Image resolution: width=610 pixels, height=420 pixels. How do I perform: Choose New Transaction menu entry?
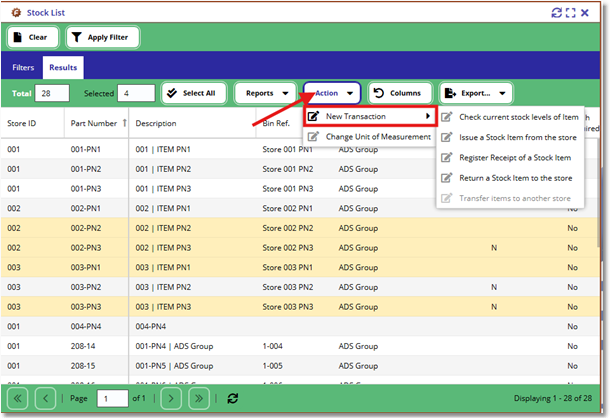coord(370,116)
